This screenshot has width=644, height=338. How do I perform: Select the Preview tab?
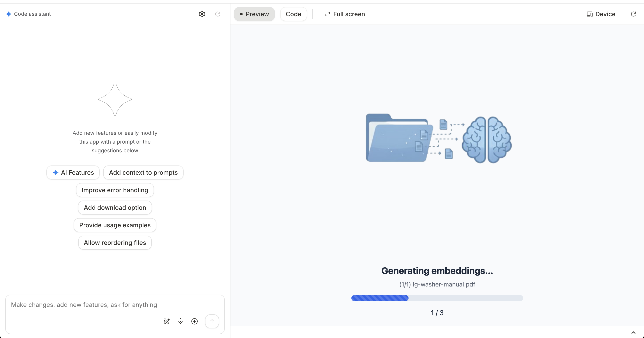[254, 14]
